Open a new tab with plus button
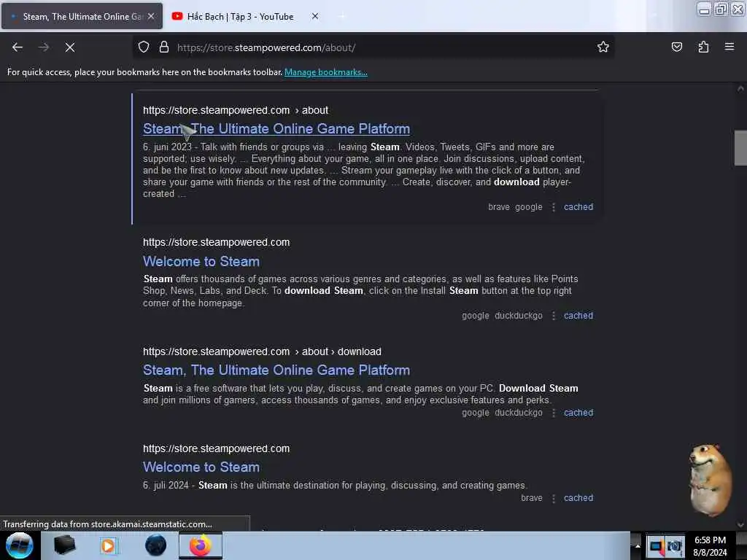 pos(341,16)
